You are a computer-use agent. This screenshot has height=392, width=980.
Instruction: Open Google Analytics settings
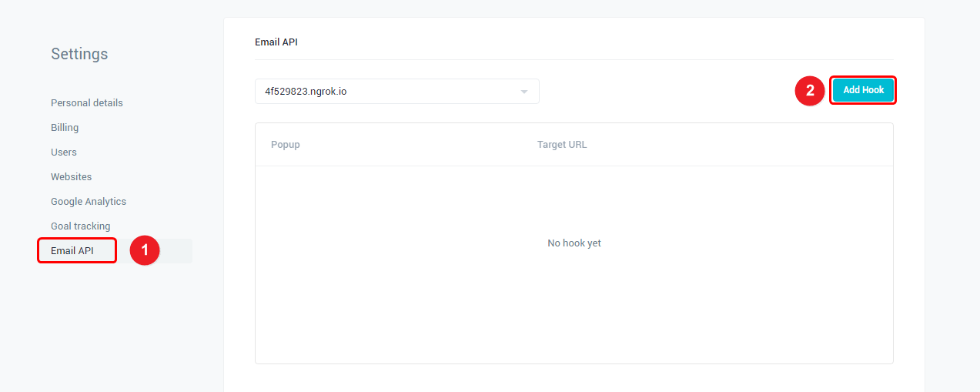pyautogui.click(x=89, y=202)
